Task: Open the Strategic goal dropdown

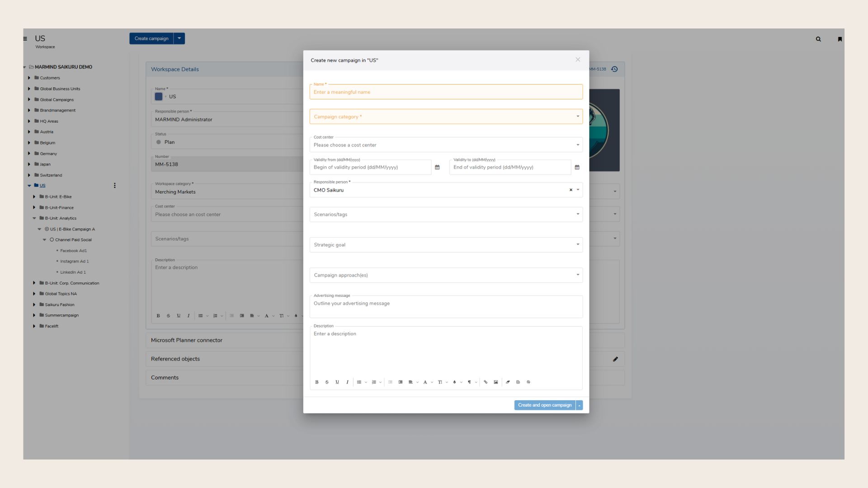Action: (446, 245)
